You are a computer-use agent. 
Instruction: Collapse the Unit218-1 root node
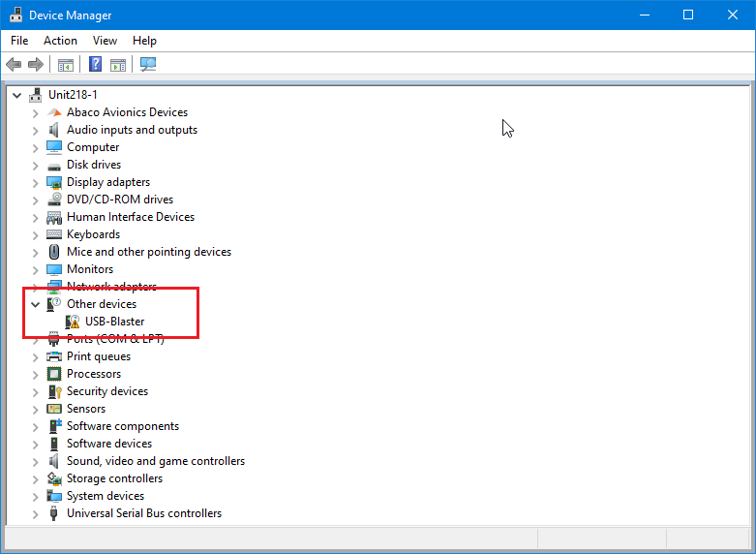[17, 95]
